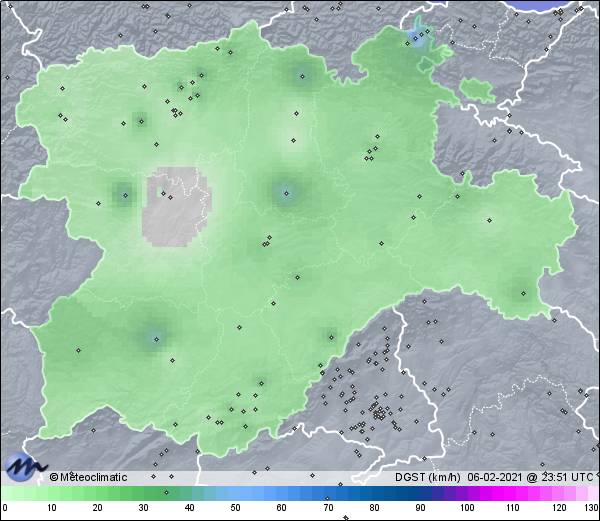Click the 30 value on the scale
Image resolution: width=600 pixels, height=521 pixels.
point(143,508)
